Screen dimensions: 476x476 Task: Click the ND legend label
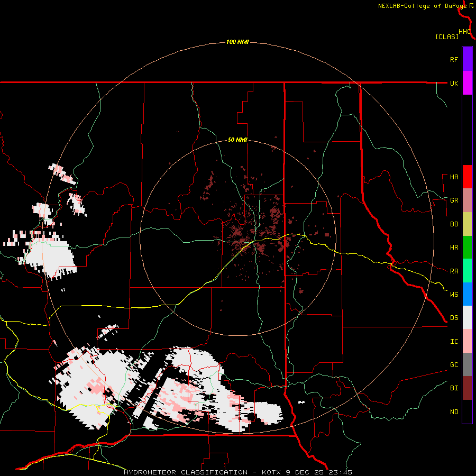[454, 411]
